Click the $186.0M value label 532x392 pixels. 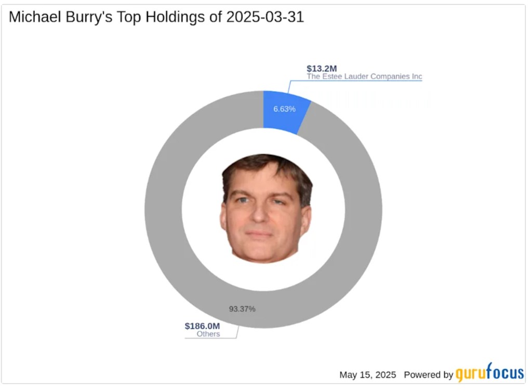(x=202, y=326)
